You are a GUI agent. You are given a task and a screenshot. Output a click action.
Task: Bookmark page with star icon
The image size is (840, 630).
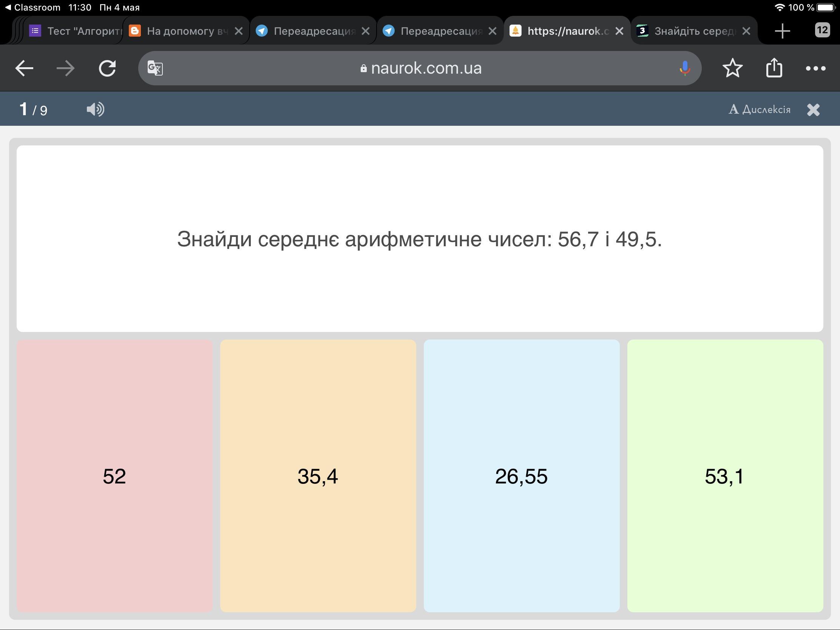(732, 68)
